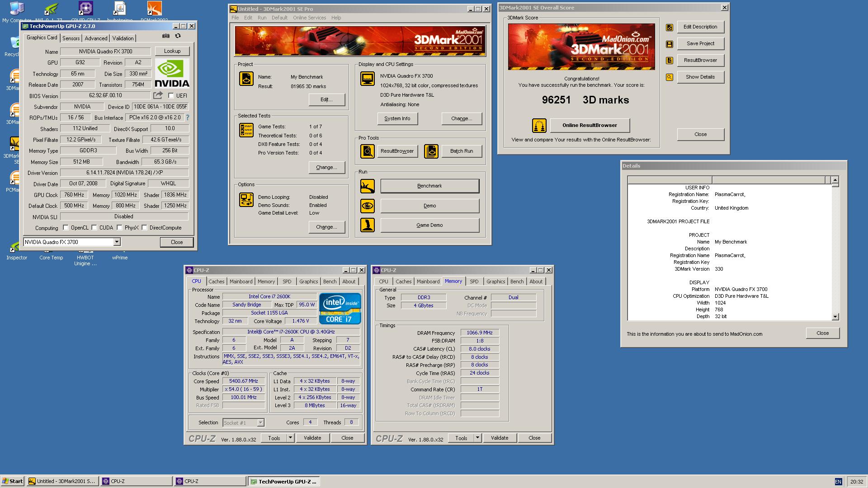Toggle the PhysX checkbox
The image size is (868, 488).
pyautogui.click(x=119, y=228)
